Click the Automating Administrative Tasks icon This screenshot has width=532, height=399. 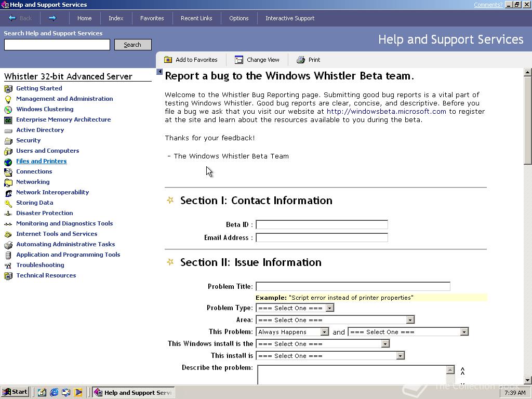pyautogui.click(x=8, y=245)
